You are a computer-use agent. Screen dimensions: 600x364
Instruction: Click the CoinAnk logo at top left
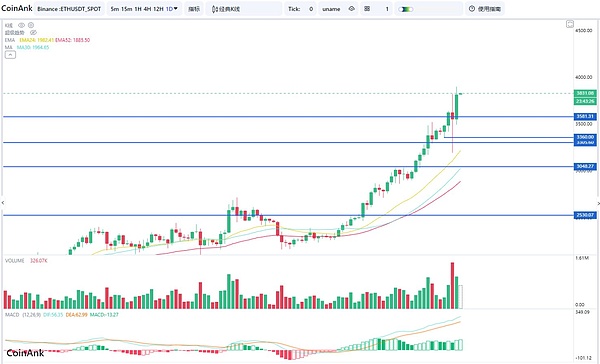tap(16, 8)
